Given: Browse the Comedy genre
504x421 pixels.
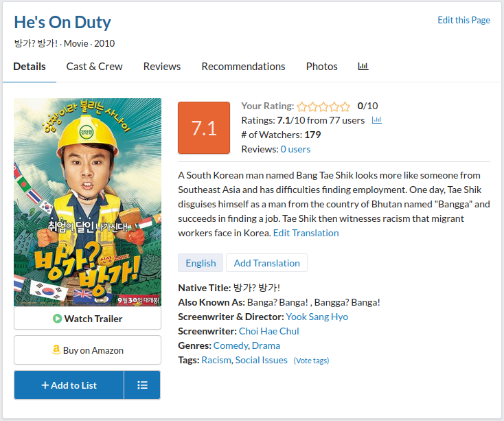Looking at the screenshot, I should [231, 346].
